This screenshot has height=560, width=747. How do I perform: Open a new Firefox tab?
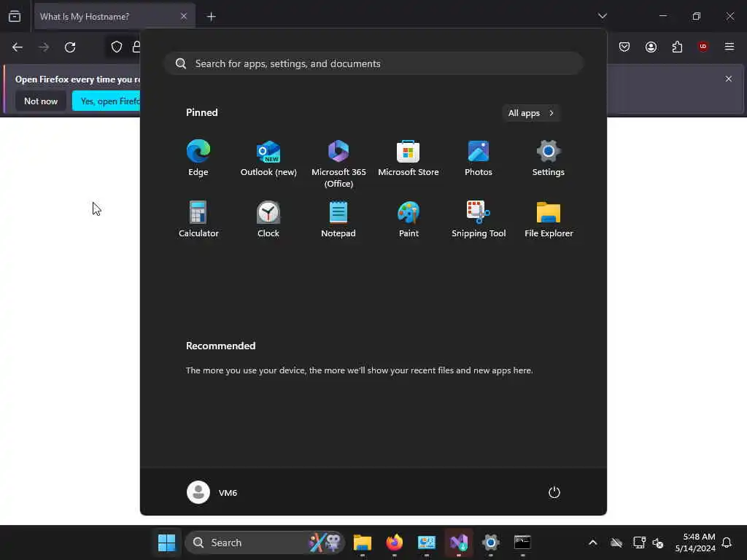click(x=212, y=17)
